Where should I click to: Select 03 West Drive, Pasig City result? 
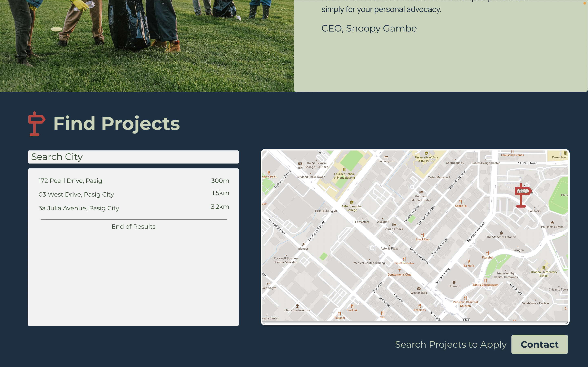pyautogui.click(x=76, y=195)
